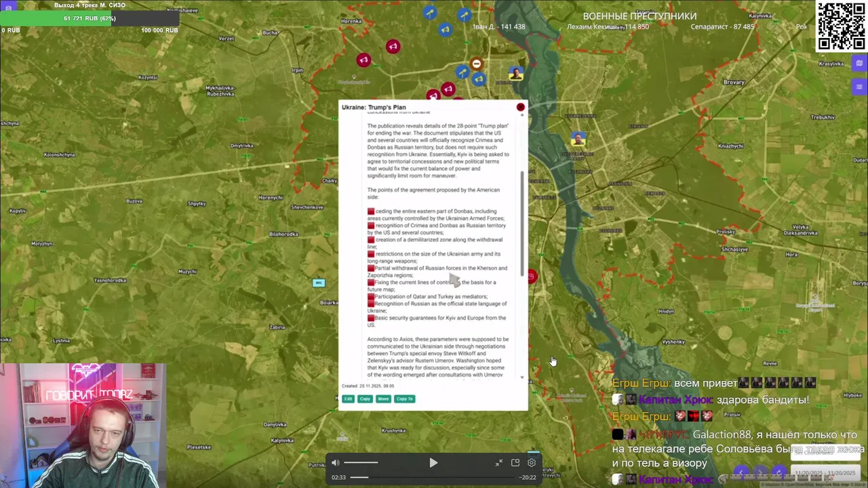Click the QR code image

(x=840, y=26)
